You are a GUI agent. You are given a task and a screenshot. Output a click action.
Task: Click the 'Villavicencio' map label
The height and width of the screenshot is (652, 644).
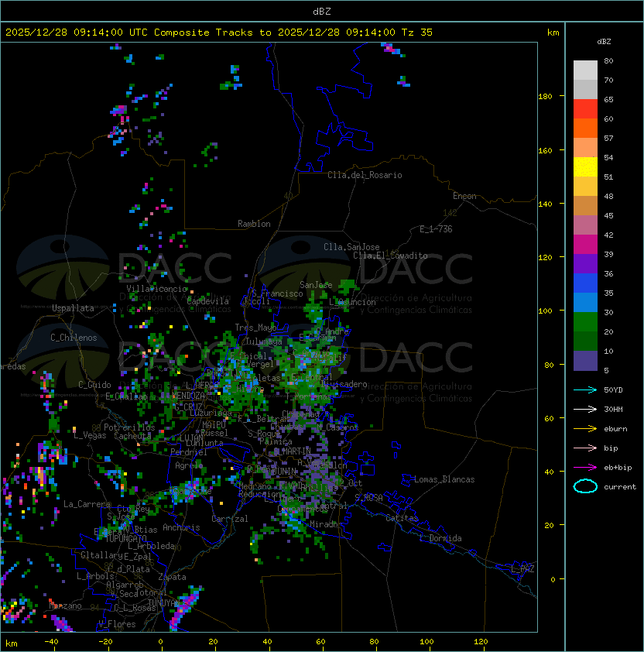click(x=156, y=289)
